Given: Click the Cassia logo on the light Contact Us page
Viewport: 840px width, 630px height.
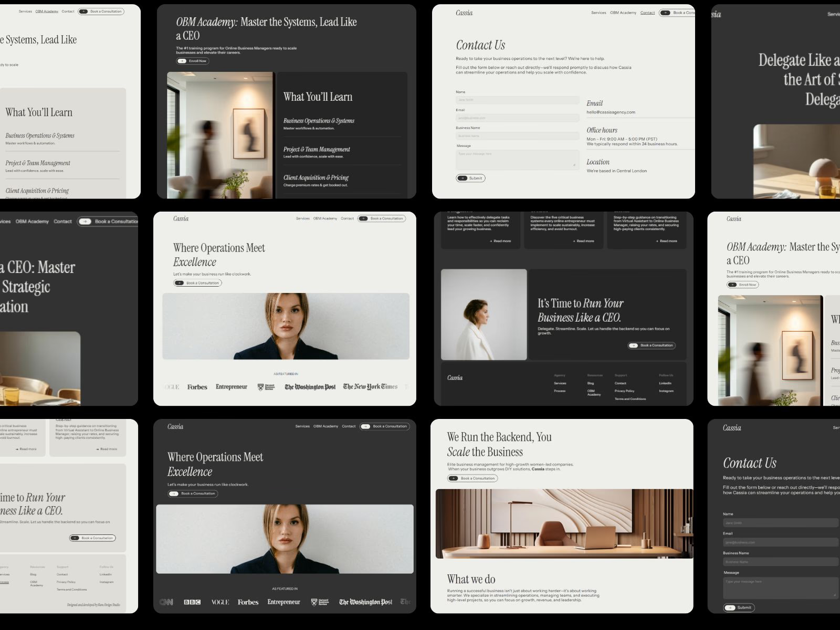Looking at the screenshot, I should point(464,13).
